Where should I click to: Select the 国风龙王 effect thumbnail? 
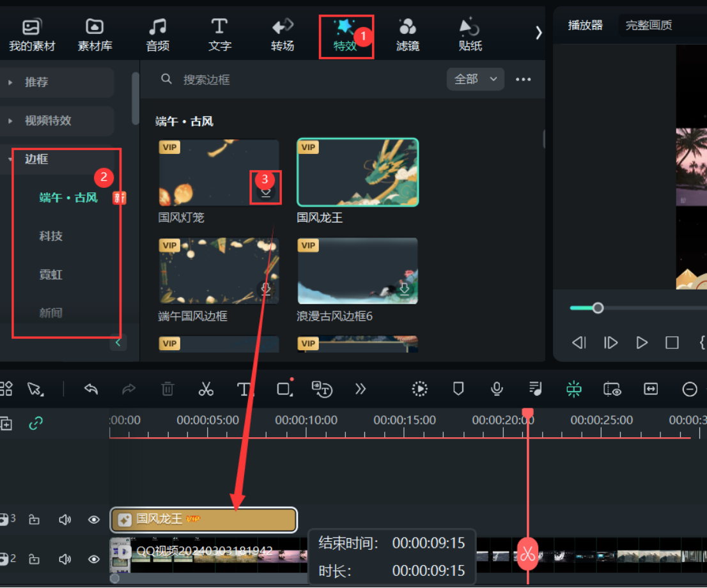coord(357,173)
